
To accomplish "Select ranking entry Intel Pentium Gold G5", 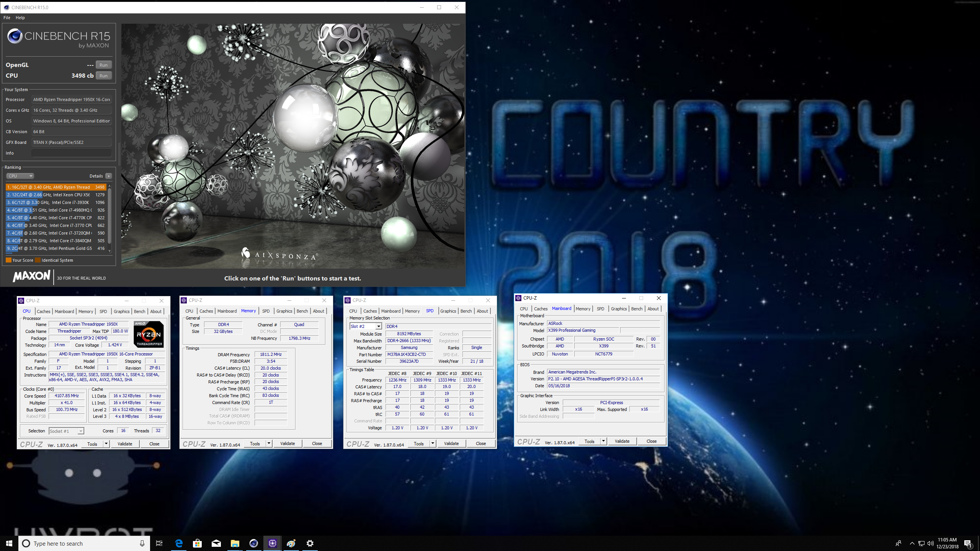I will tap(56, 248).
